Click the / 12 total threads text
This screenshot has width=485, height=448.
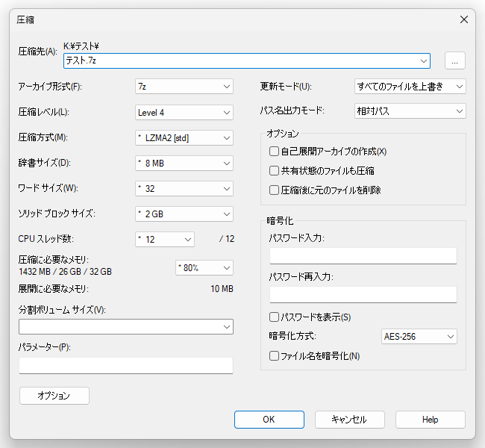(x=227, y=239)
